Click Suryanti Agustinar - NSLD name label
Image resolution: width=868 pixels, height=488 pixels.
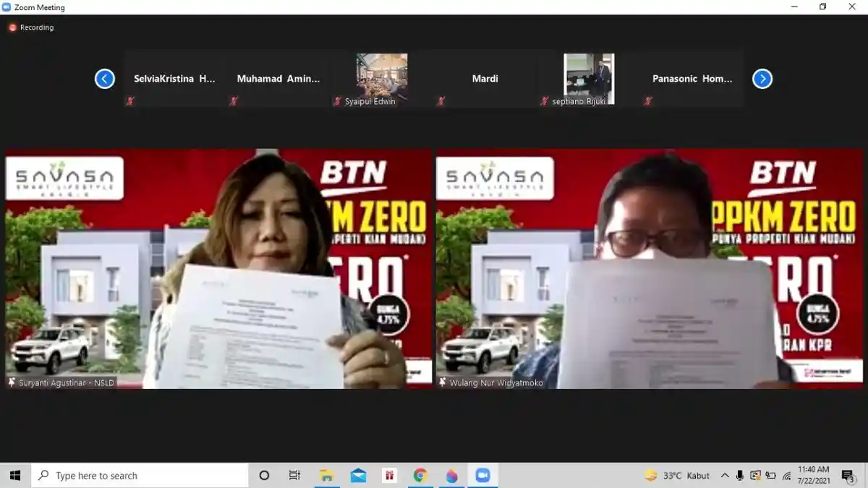click(x=67, y=382)
